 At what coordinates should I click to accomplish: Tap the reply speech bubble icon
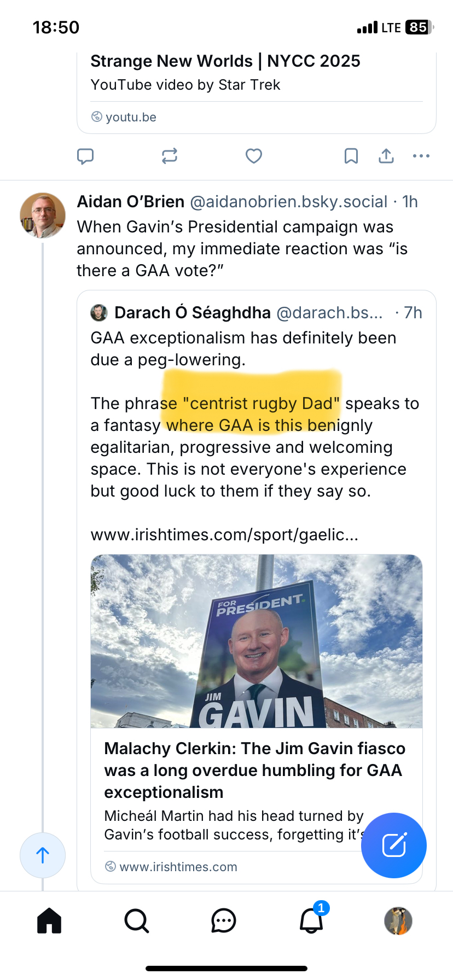pos(85,156)
